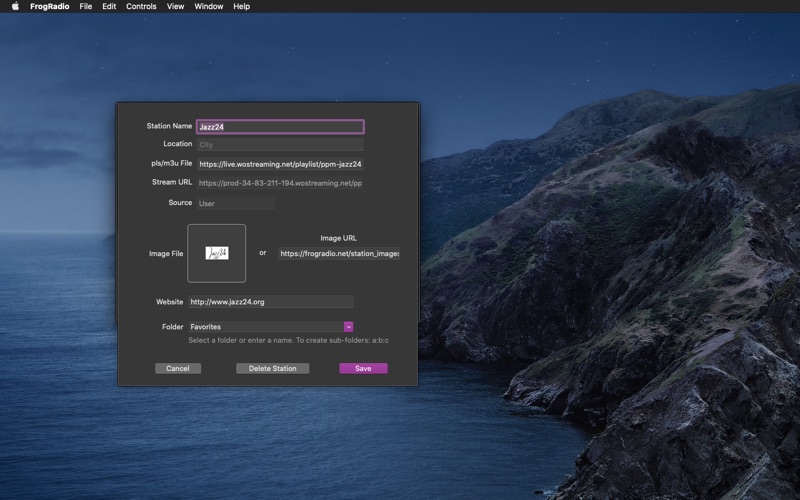Click the folder hint text about sub-folders
This screenshot has width=800, height=500.
click(x=288, y=340)
